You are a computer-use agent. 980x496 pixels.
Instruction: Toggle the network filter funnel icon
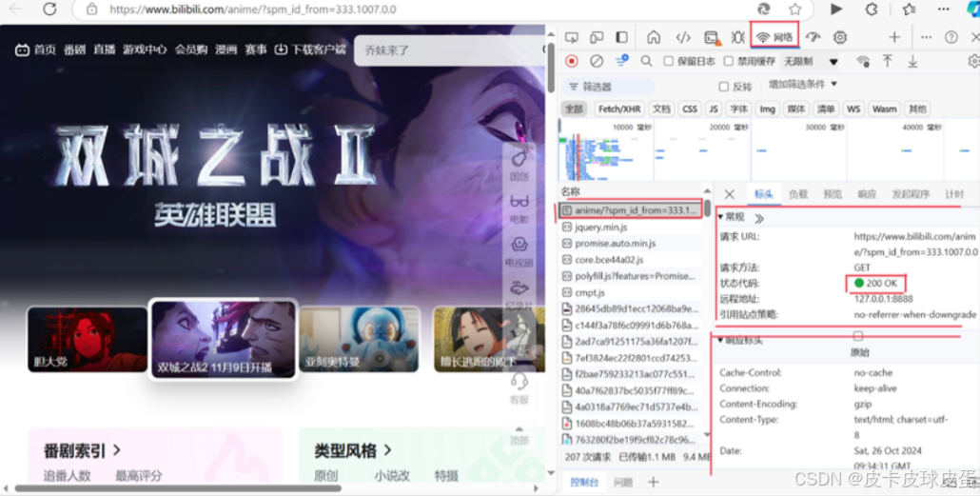pos(621,61)
